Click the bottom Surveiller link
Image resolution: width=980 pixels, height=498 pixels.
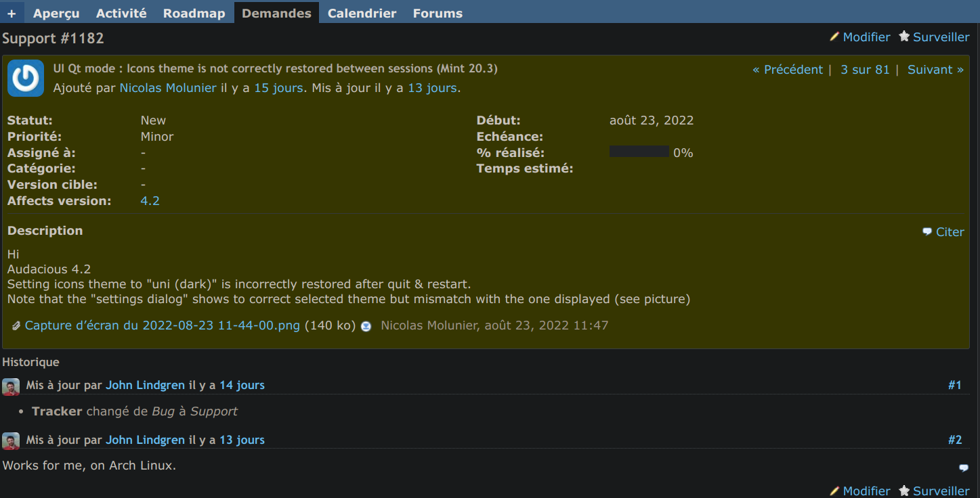941,491
